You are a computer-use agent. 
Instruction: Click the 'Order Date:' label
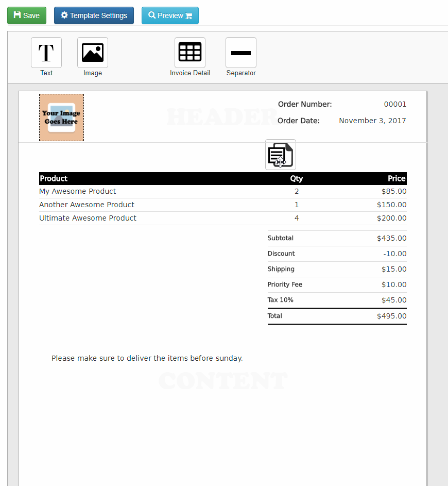coord(299,121)
